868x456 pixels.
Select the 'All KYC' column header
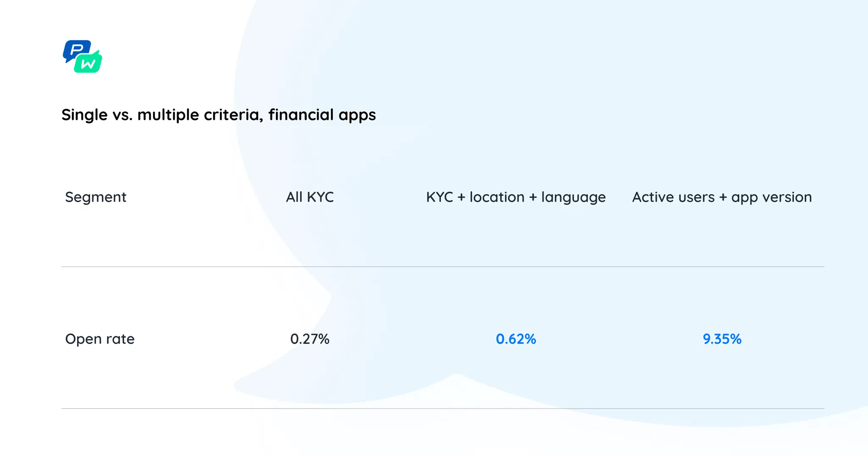(310, 197)
